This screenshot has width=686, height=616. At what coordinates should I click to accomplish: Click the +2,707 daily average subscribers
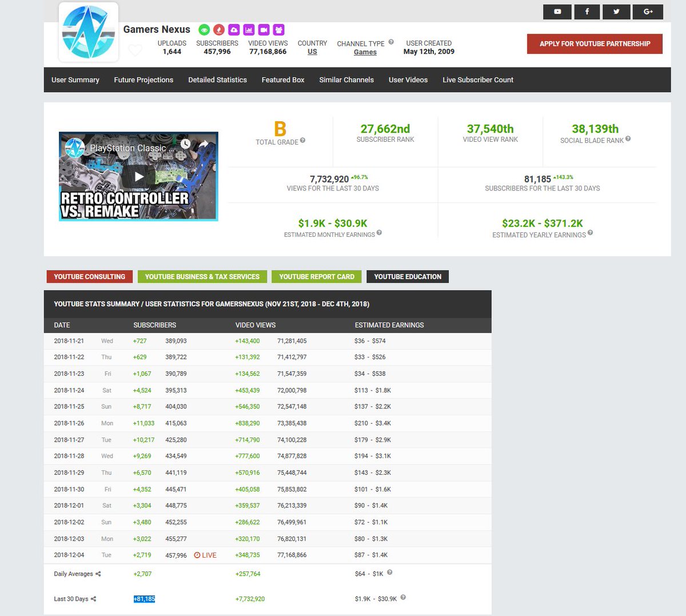click(x=142, y=574)
